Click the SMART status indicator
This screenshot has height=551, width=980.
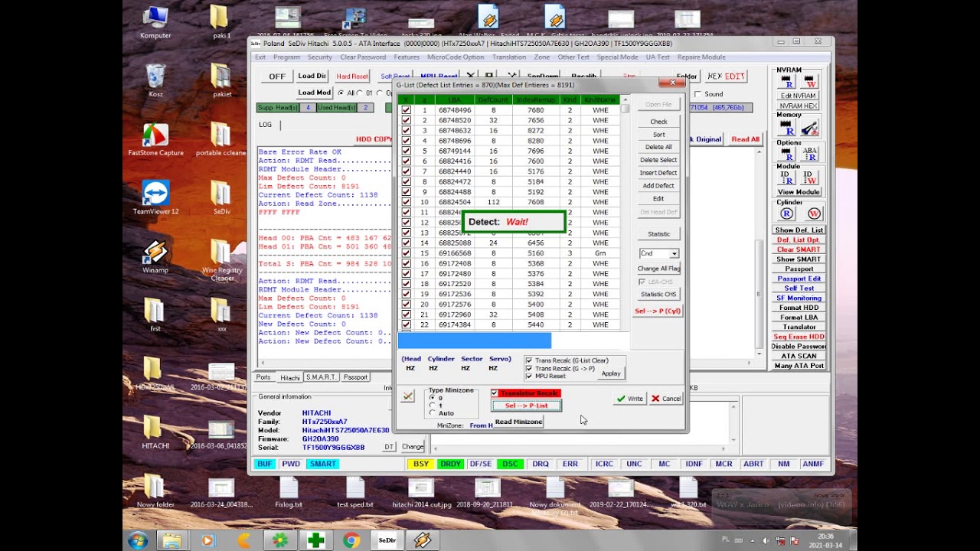[323, 464]
